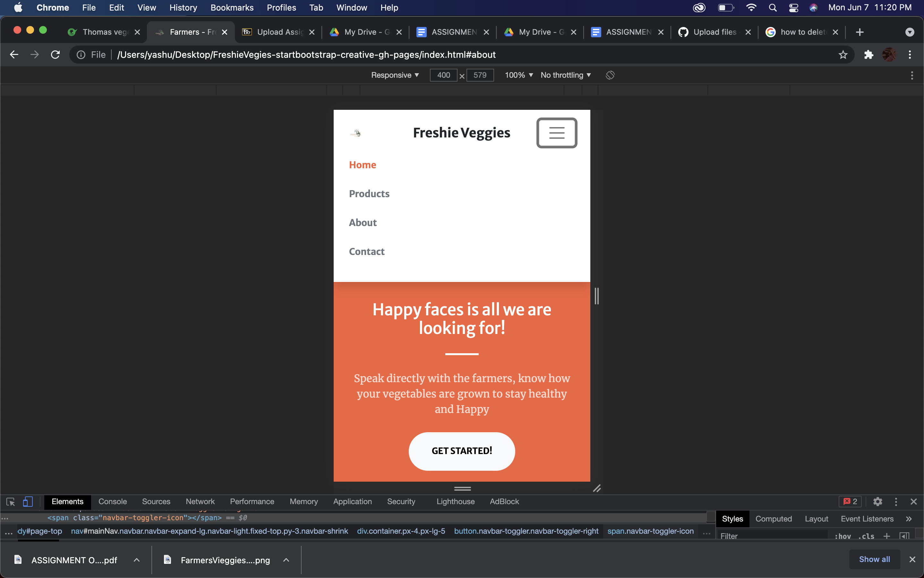This screenshot has width=924, height=578.
Task: Open macOS Spotlight search
Action: tap(773, 8)
